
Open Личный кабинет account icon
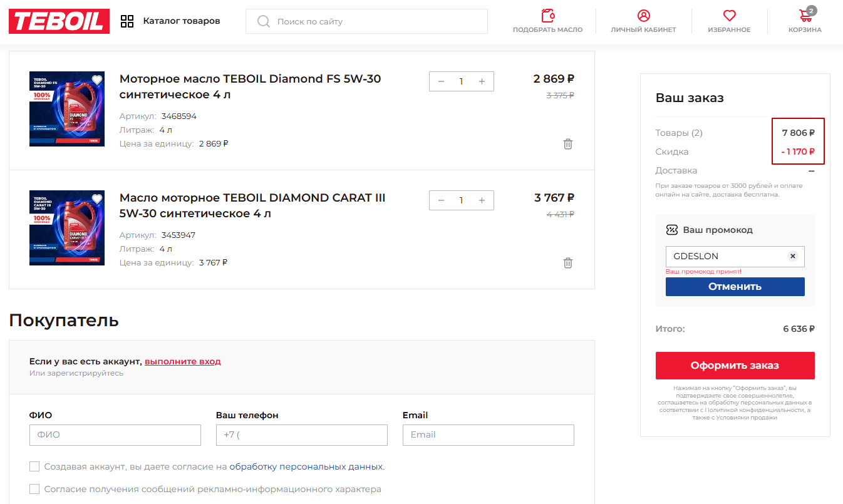pos(644,16)
